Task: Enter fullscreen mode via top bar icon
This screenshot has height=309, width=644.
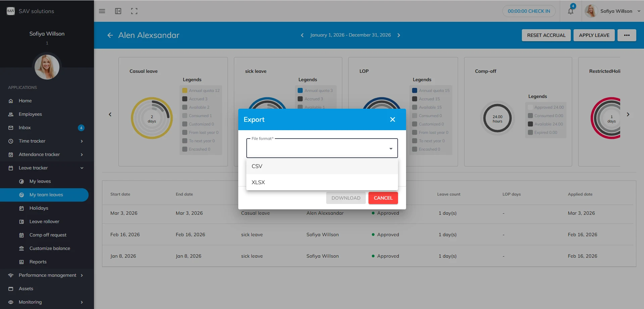Action: coord(134,11)
